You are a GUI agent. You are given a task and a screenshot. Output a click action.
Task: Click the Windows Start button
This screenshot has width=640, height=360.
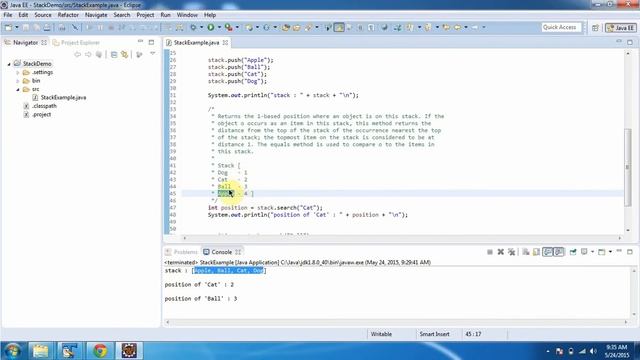[x=12, y=351]
